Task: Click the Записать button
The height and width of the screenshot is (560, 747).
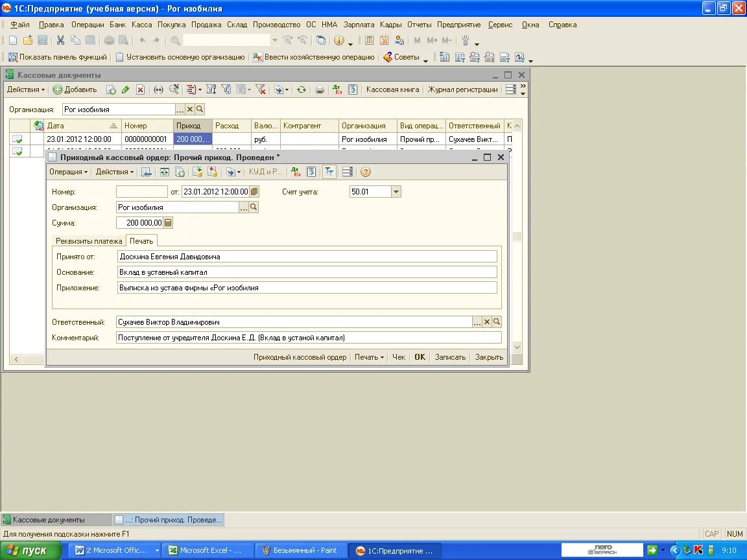Action: [450, 357]
